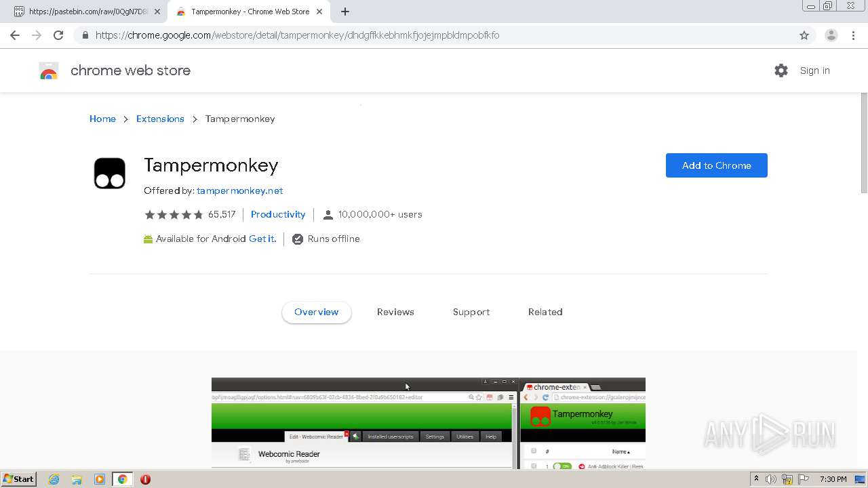Screen dimensions: 868x488
Task: Click the Chrome taskbar button
Action: (x=123, y=479)
